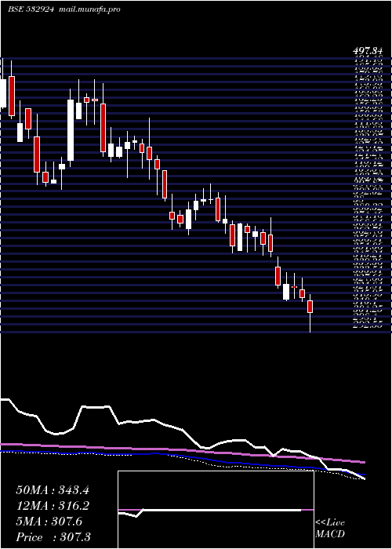This screenshot has width=392, height=549.
Task: Click the 497.84 top price label
Action: (366, 51)
